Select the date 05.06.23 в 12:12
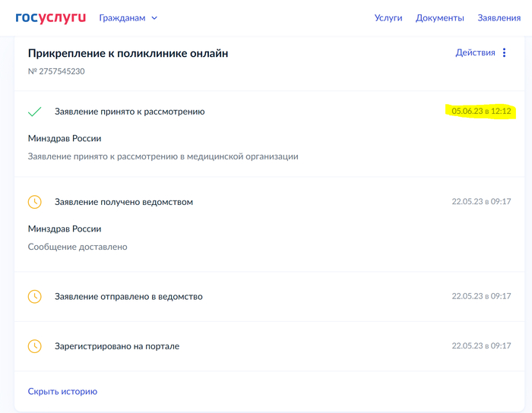 coord(481,111)
